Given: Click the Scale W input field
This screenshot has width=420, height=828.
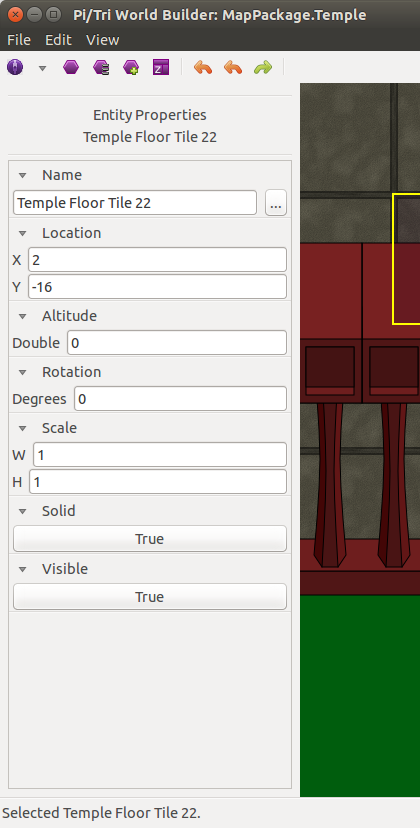Looking at the screenshot, I should [160, 455].
